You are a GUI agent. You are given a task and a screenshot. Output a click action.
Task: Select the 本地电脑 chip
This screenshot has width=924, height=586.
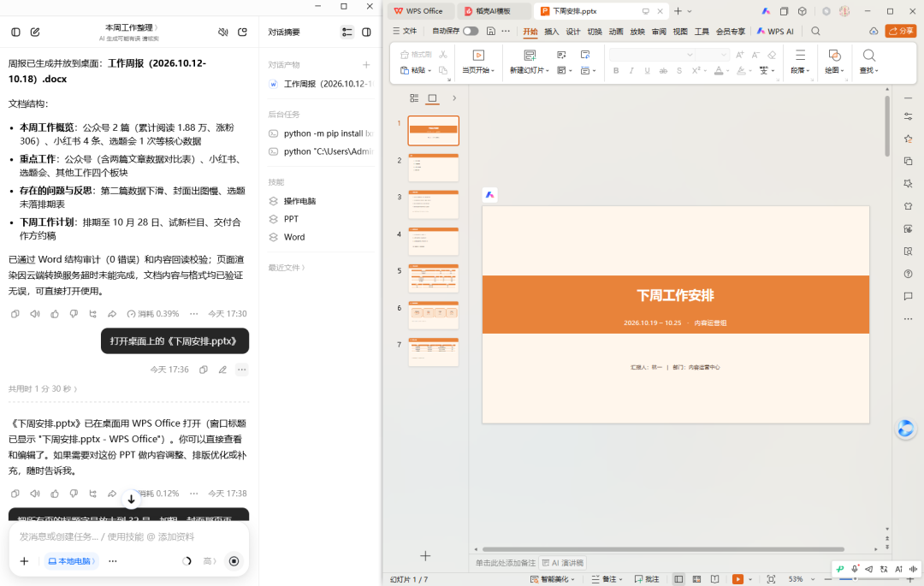(x=70, y=561)
